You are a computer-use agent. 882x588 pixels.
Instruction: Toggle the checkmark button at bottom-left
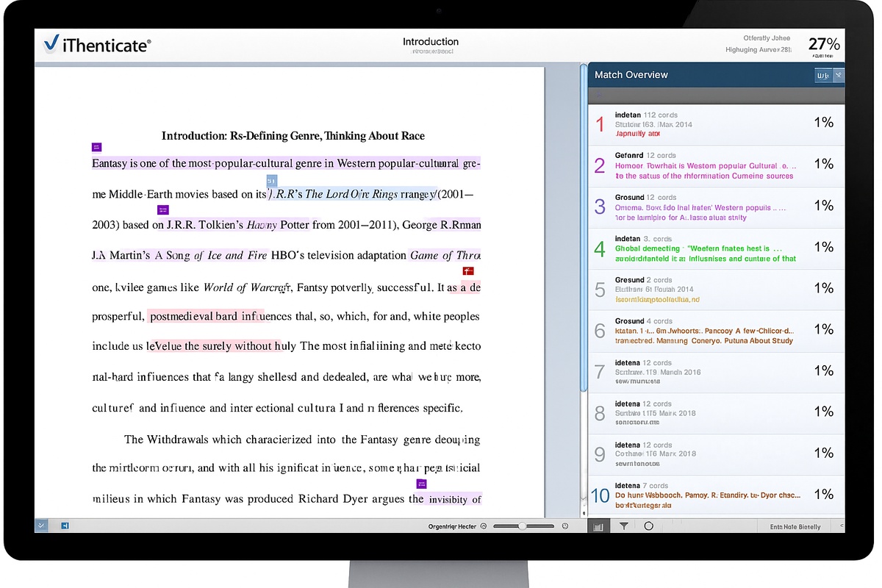pos(42,526)
